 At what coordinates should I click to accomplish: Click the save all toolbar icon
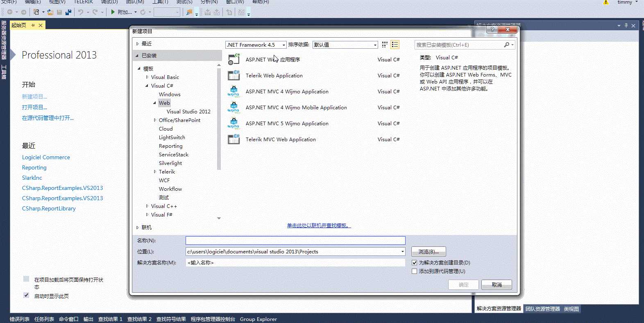point(68,12)
